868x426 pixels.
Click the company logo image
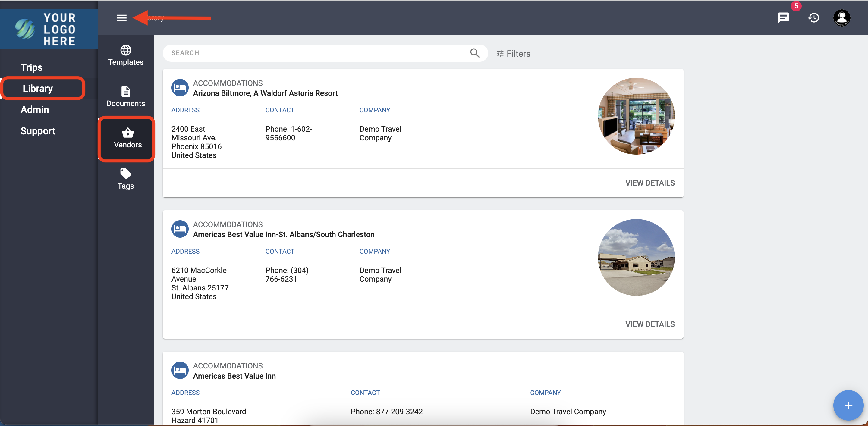tap(49, 29)
